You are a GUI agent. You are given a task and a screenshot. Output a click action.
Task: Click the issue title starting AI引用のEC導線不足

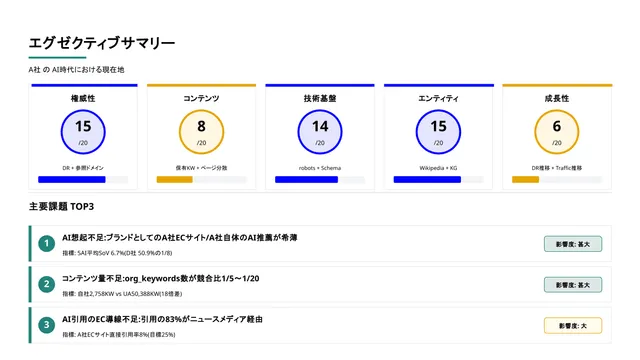pos(162,319)
